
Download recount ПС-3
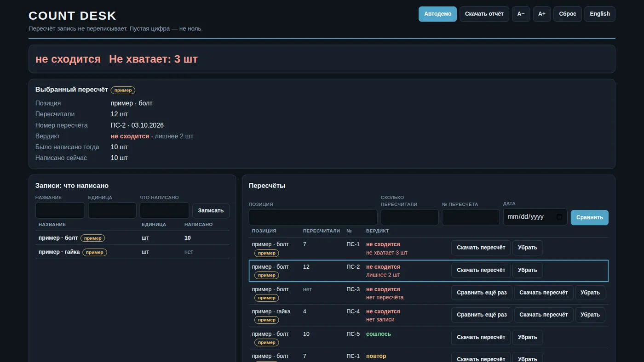click(x=544, y=293)
